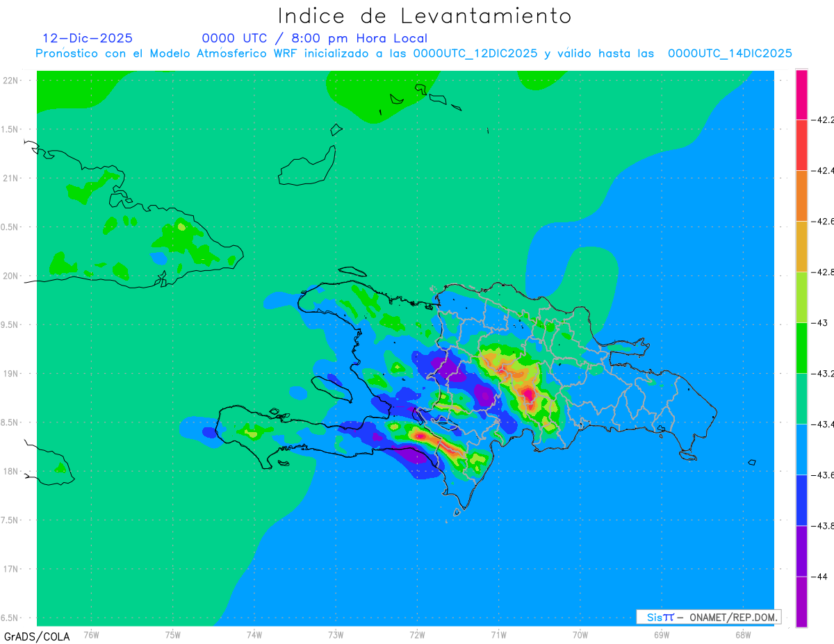The image size is (834, 644).
Task: Click the '18N' latitude label
Action: [x=12, y=472]
